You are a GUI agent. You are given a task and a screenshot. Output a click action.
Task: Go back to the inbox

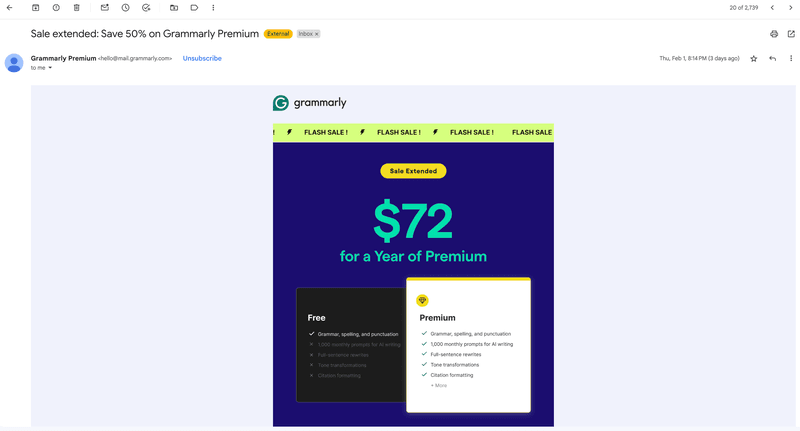click(9, 8)
